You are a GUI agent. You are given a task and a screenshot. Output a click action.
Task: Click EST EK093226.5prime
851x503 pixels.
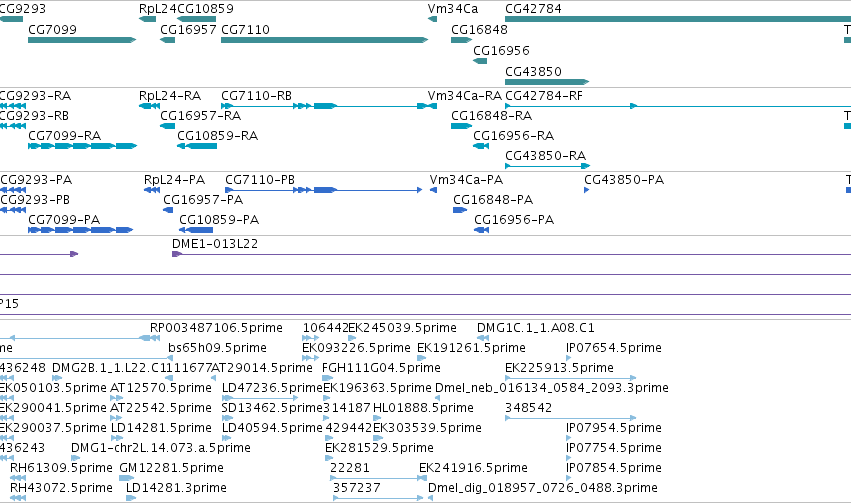pos(356,348)
